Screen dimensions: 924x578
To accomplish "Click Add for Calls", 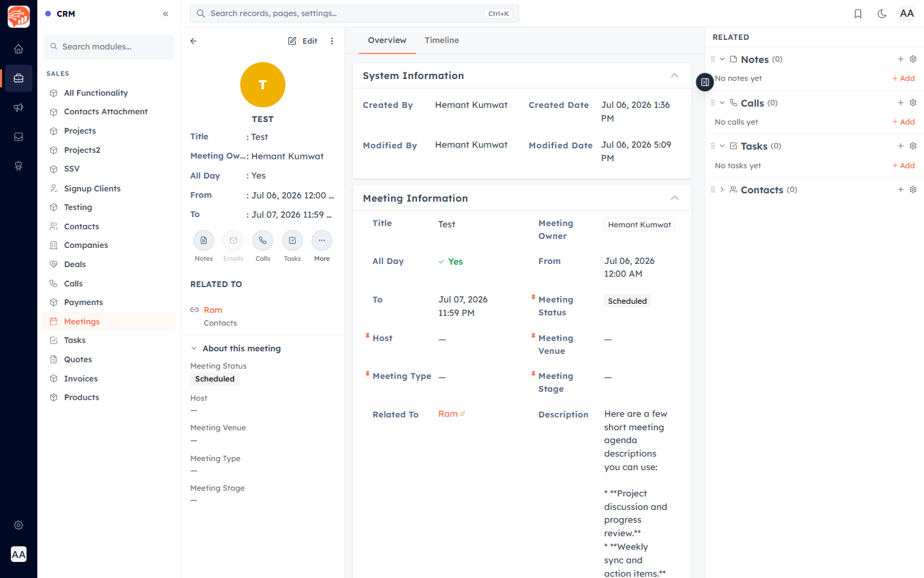I will click(903, 122).
